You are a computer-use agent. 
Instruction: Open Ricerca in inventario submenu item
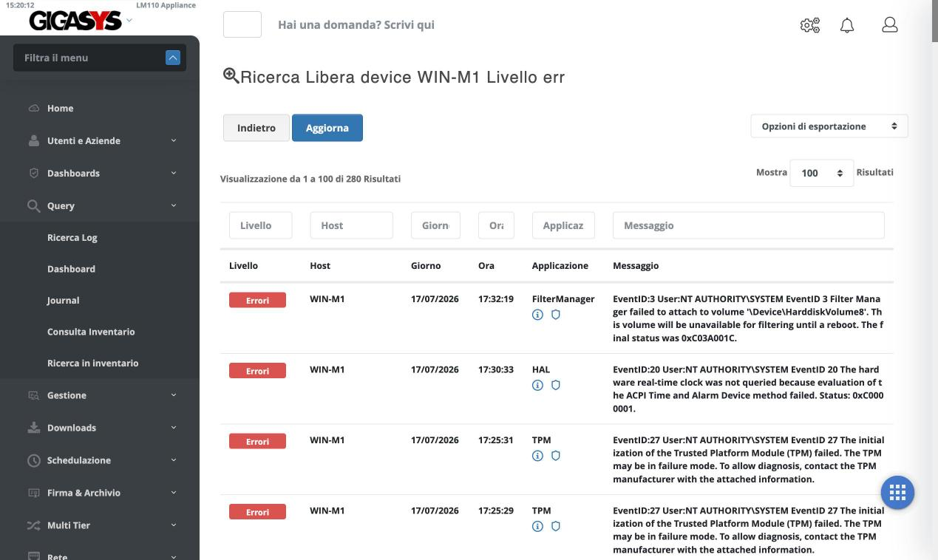click(92, 363)
